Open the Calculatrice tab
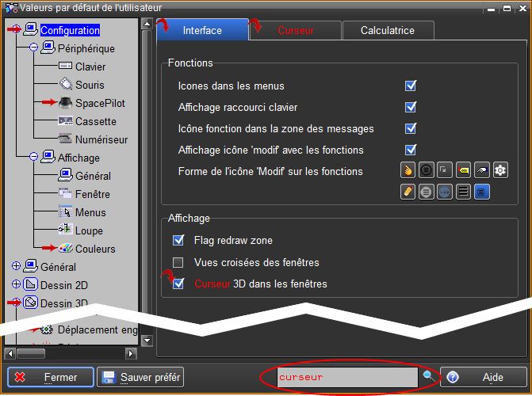The height and width of the screenshot is (396, 532). click(x=387, y=31)
